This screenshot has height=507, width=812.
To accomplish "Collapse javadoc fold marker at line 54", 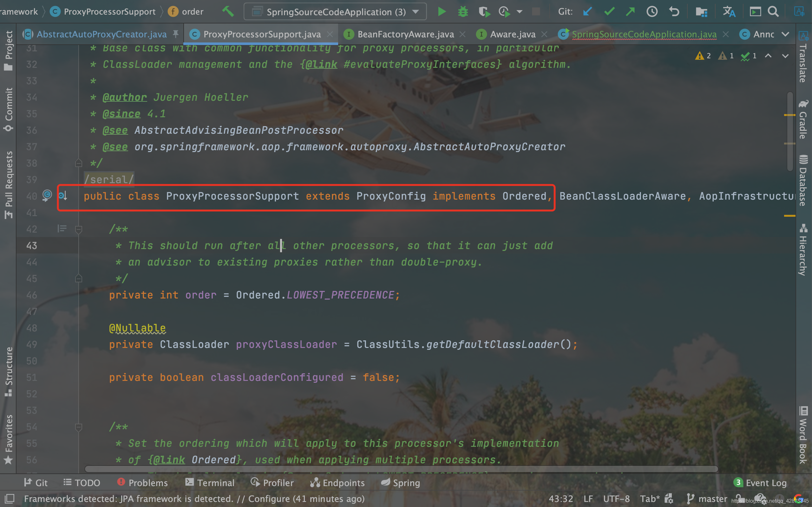I will [79, 427].
